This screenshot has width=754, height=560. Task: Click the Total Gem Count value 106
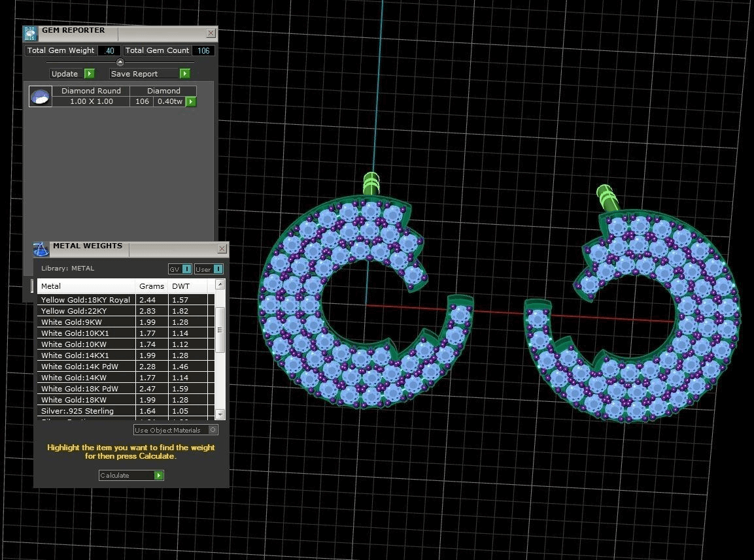tap(203, 50)
